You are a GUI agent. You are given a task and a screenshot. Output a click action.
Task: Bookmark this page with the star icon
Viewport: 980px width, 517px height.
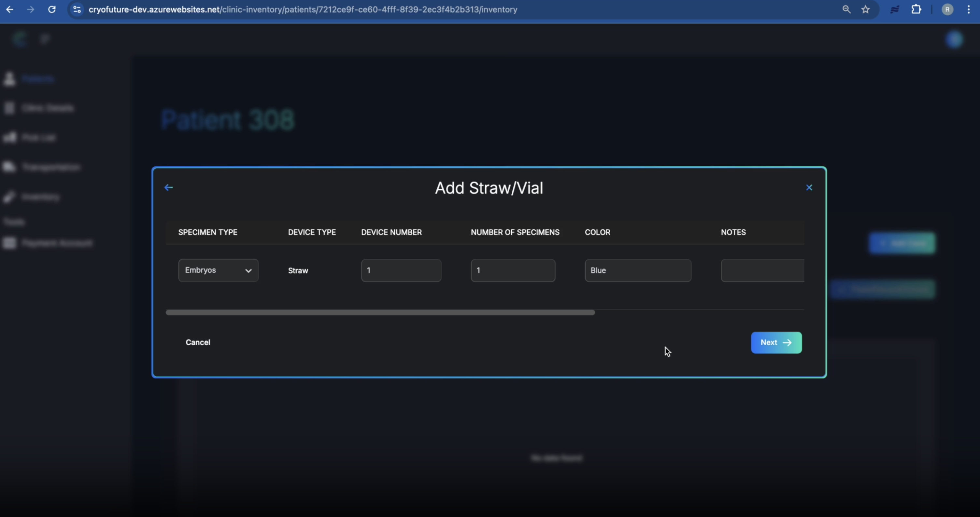[865, 9]
